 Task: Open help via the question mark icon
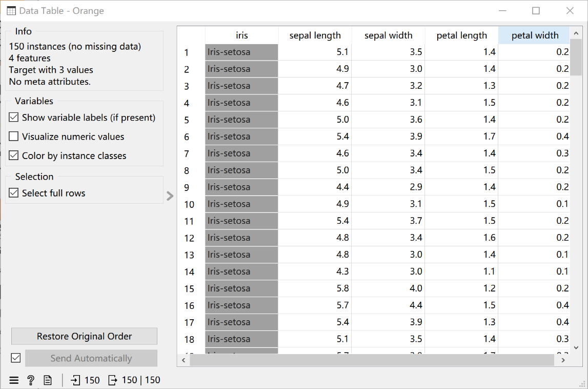[31, 380]
